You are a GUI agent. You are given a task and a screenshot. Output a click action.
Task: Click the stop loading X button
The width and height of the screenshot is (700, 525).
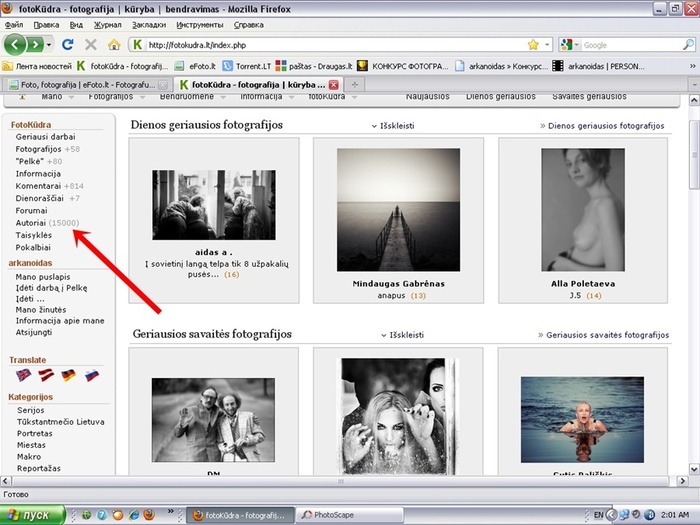(91, 45)
